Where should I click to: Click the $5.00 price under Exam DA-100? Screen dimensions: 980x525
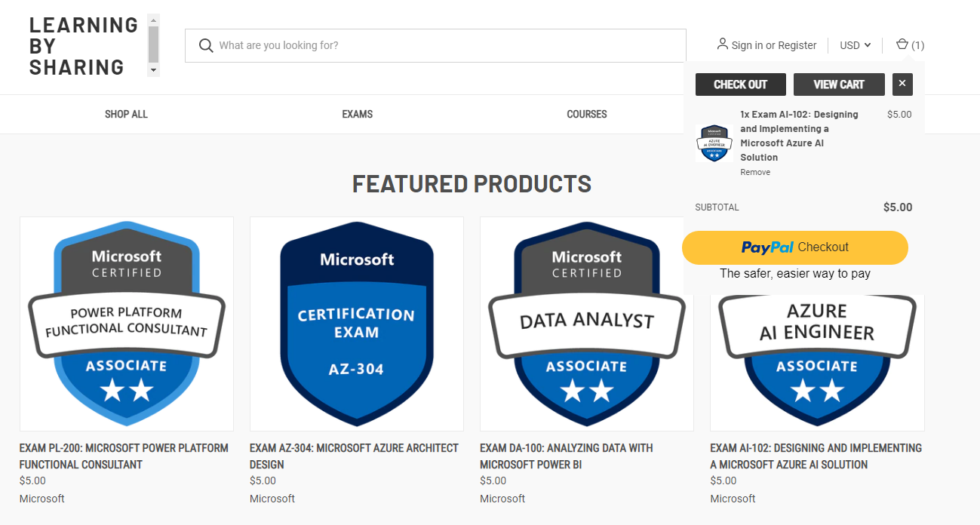[x=493, y=480]
